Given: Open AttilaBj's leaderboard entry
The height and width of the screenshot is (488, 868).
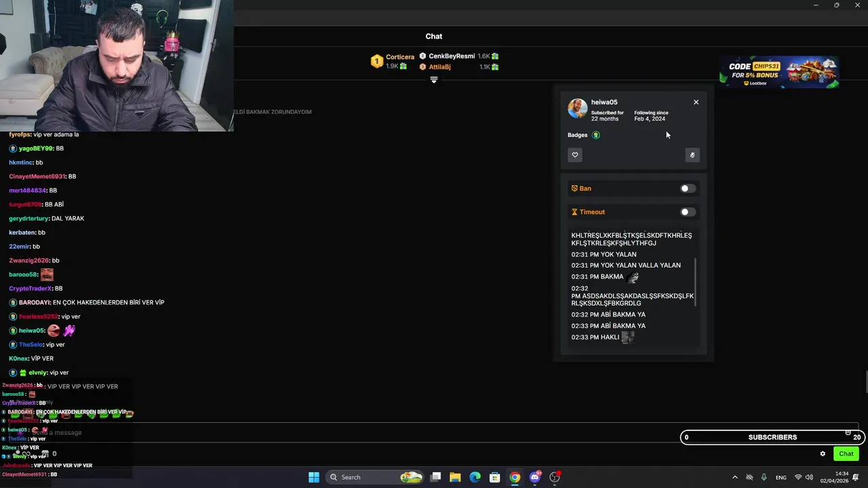Looking at the screenshot, I should 439,67.
